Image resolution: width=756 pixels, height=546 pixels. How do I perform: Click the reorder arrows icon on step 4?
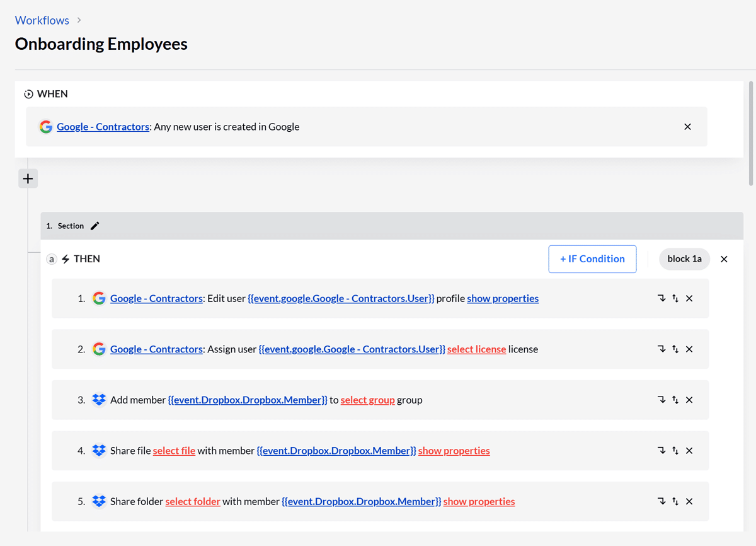click(675, 451)
